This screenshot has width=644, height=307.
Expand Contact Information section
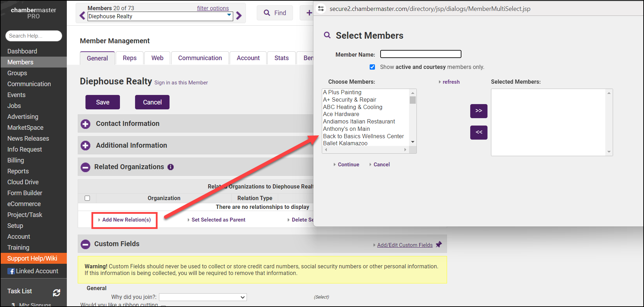pyautogui.click(x=85, y=124)
